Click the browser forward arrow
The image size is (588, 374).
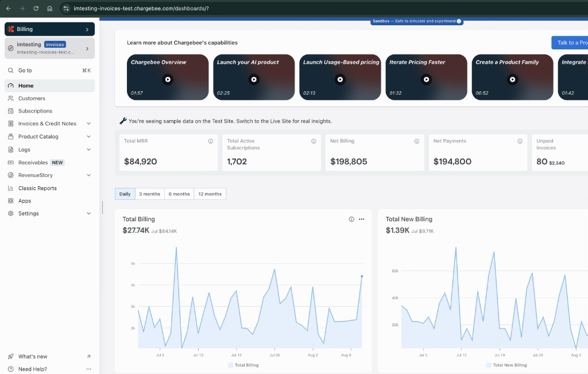pos(22,8)
